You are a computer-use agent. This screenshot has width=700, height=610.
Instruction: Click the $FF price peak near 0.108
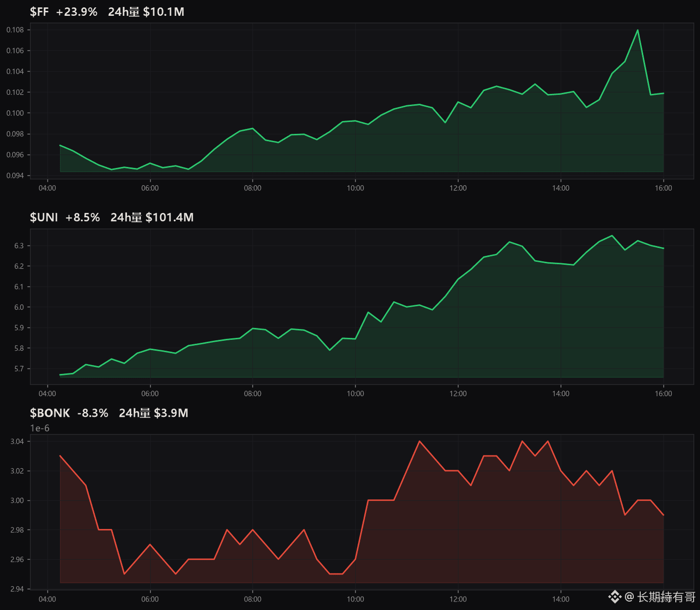[638, 30]
